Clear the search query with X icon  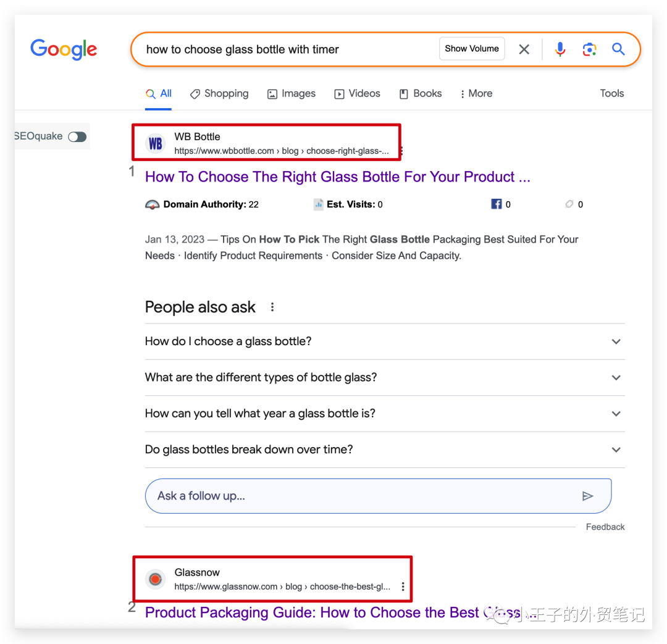(x=524, y=49)
